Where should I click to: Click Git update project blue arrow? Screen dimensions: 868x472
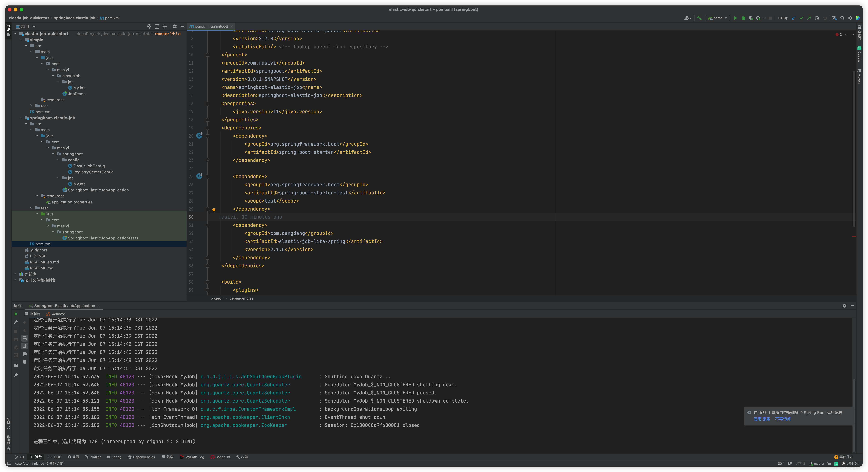(793, 18)
